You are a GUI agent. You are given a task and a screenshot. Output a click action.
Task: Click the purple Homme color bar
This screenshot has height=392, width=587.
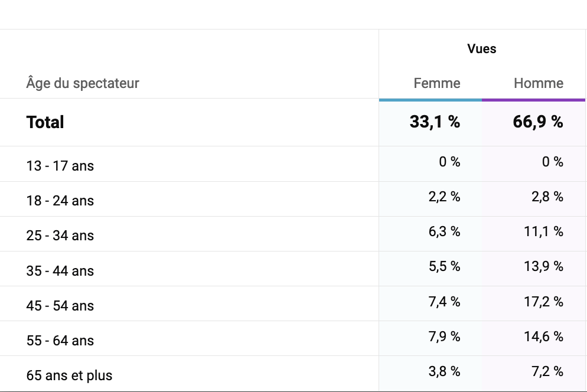[533, 100]
